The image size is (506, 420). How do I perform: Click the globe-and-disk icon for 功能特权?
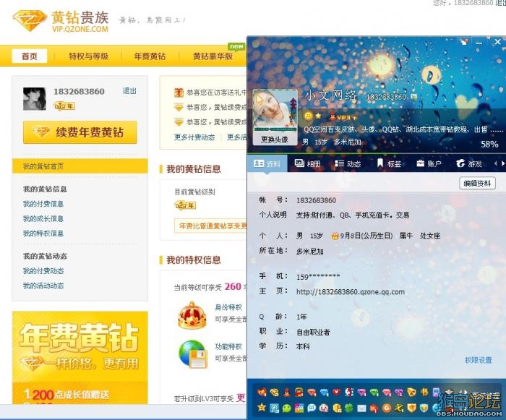pyautogui.click(x=193, y=354)
